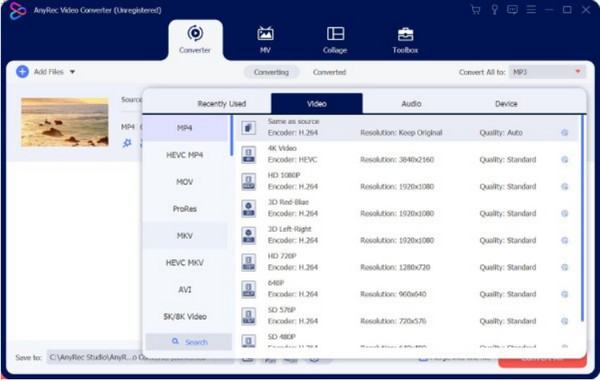The width and height of the screenshot is (600, 381).
Task: Open the hamburger menu icon
Action: tap(531, 10)
